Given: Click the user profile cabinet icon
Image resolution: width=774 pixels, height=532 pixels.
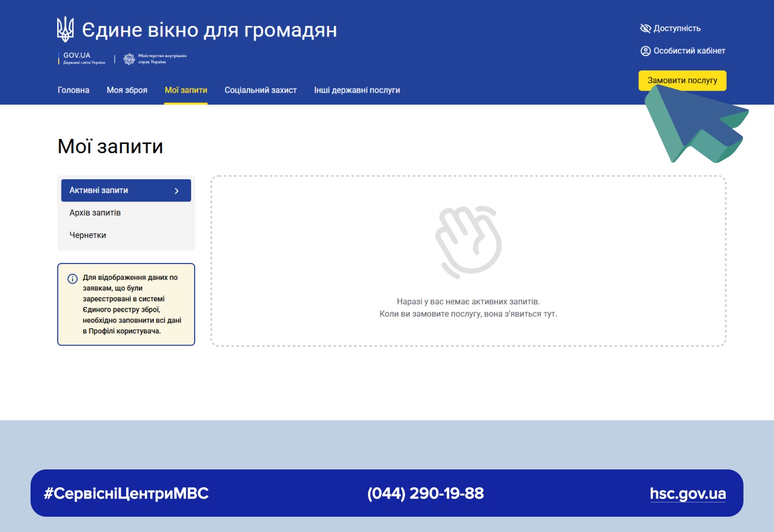Looking at the screenshot, I should click(645, 51).
